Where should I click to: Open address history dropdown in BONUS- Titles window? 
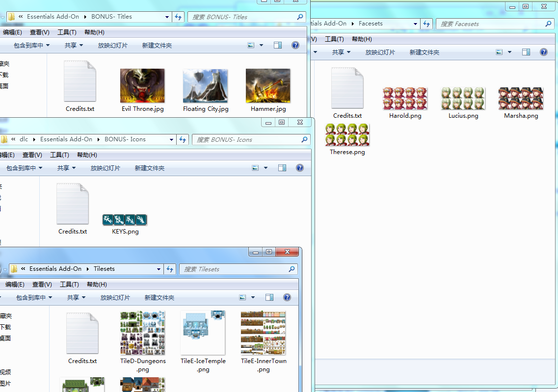pos(167,17)
